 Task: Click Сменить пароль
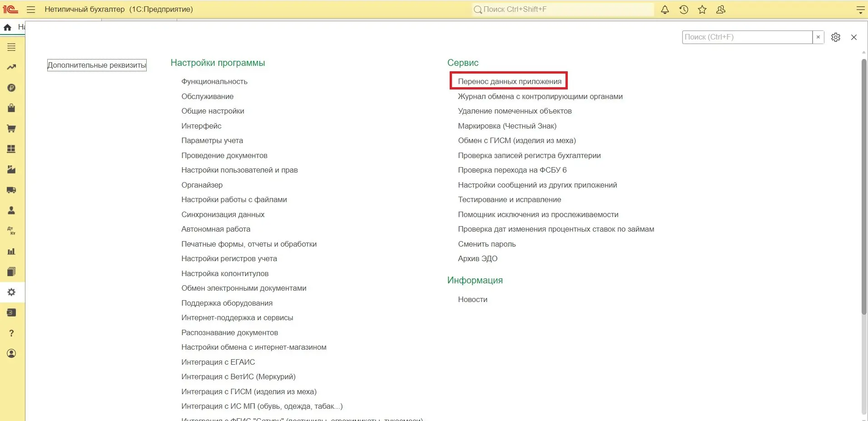click(486, 244)
